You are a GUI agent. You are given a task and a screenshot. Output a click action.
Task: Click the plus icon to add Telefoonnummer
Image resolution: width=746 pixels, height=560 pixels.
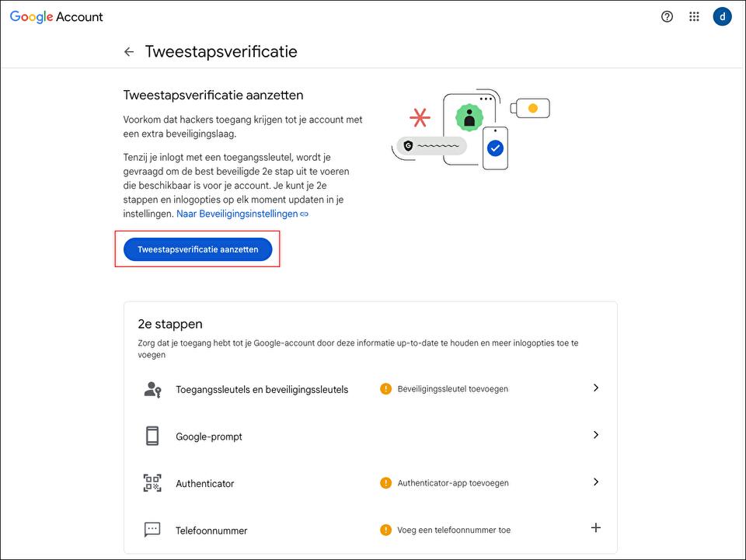(x=596, y=528)
